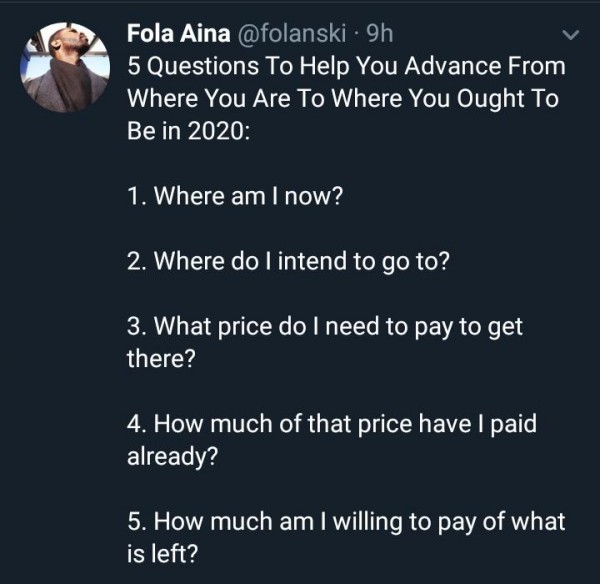The image size is (600, 584).
Task: Click question 4 'How much of that price' line
Action: click(x=332, y=424)
